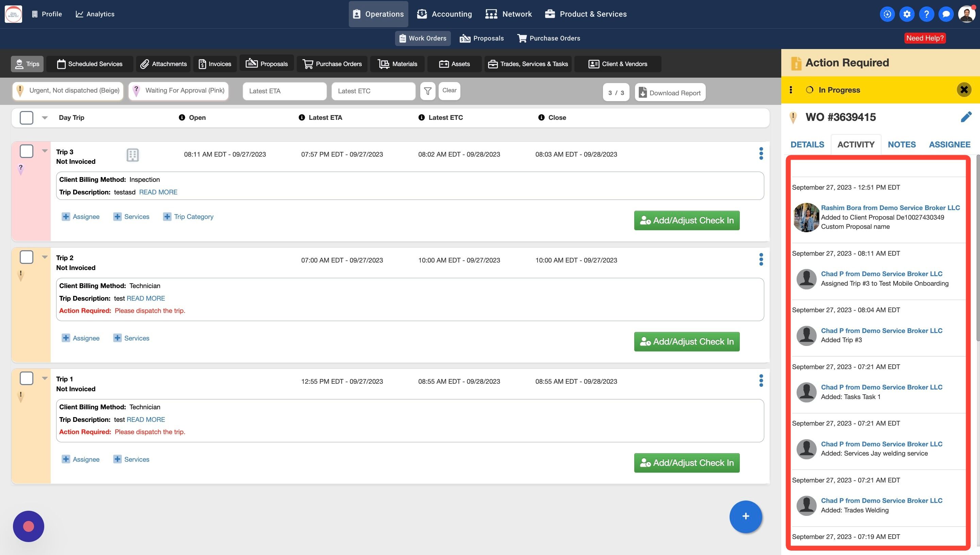Click the blue plus floating button
Image resolution: width=980 pixels, height=555 pixels.
click(x=746, y=516)
